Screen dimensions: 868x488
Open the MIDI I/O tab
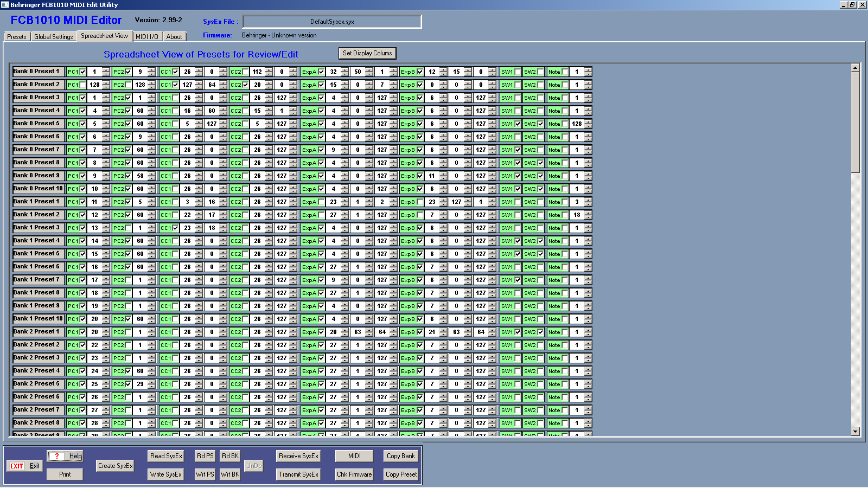147,37
